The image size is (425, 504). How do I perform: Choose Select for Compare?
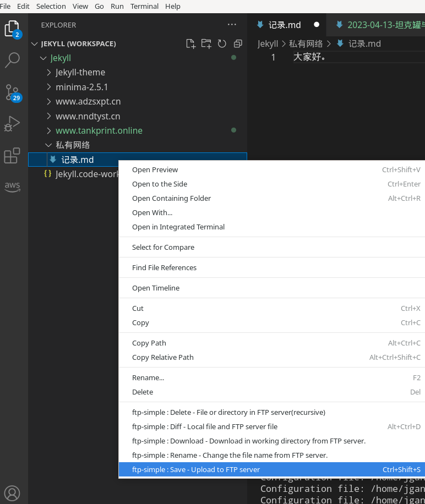(x=271, y=247)
